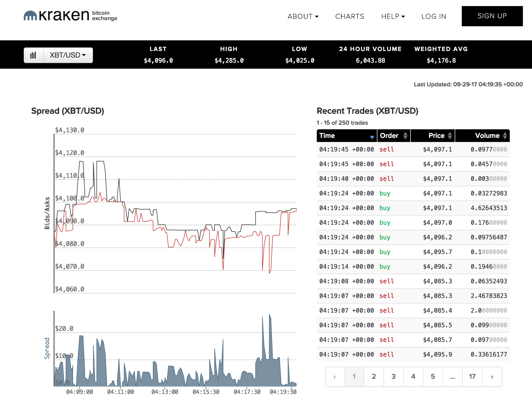The image size is (532, 401).
Task: Click the Bids/Asks axis label
Action: [x=47, y=213]
